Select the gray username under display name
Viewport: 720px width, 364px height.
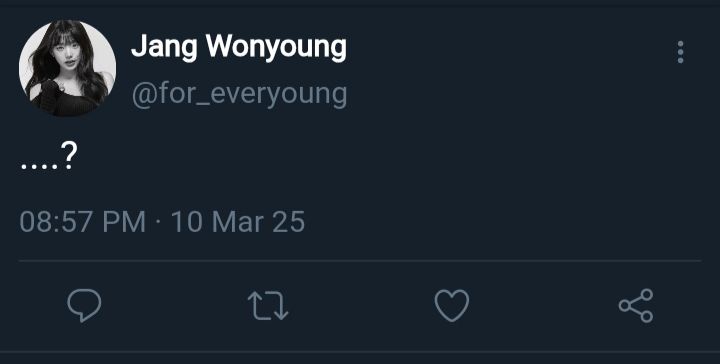tap(239, 95)
